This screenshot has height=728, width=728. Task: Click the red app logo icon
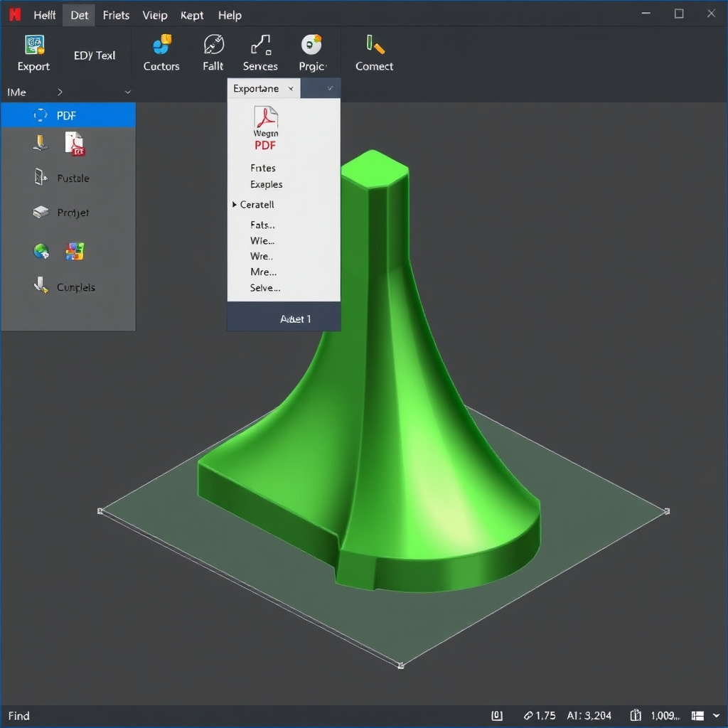click(x=16, y=15)
